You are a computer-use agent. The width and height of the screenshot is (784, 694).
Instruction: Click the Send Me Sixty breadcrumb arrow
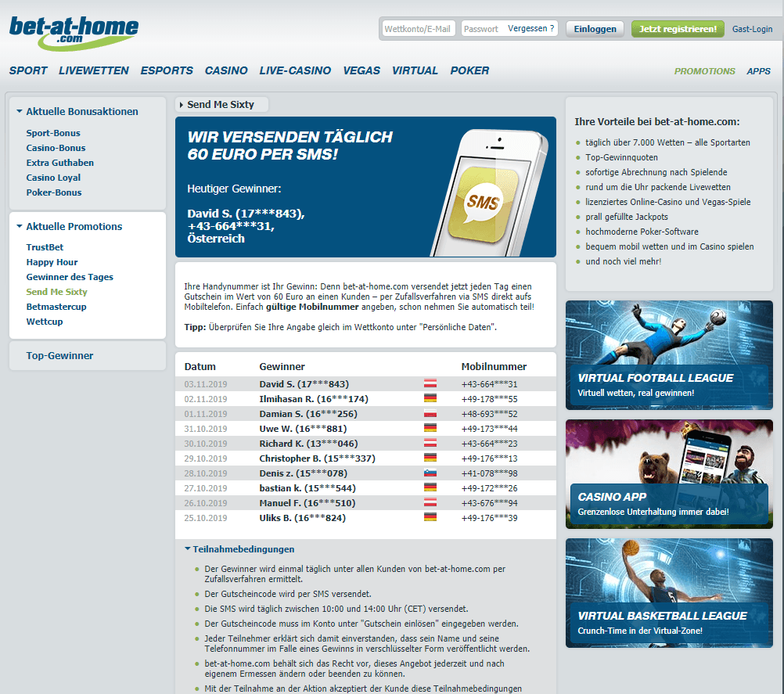(182, 105)
